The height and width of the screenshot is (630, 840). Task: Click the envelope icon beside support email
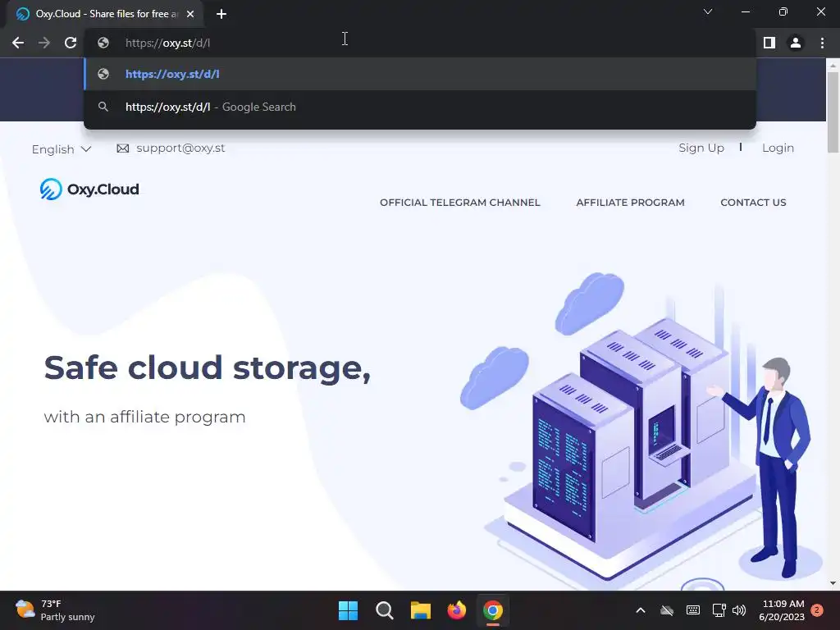(x=123, y=148)
